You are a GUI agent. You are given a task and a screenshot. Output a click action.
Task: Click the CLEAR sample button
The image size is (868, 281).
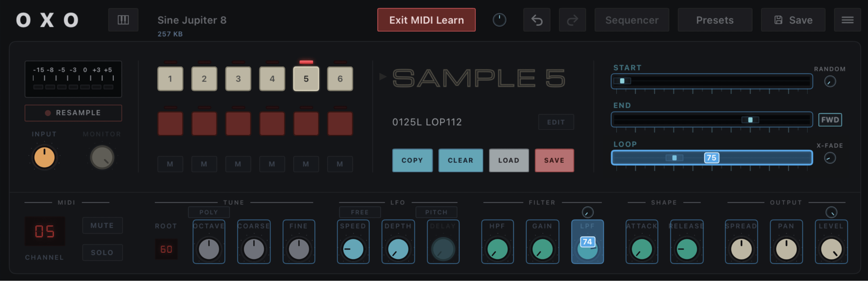click(460, 160)
